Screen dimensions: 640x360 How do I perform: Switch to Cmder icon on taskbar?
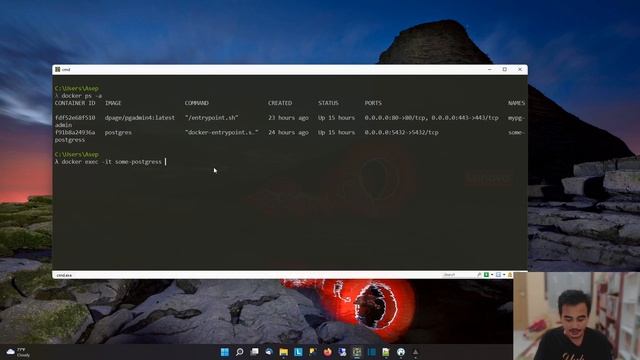coord(357,352)
